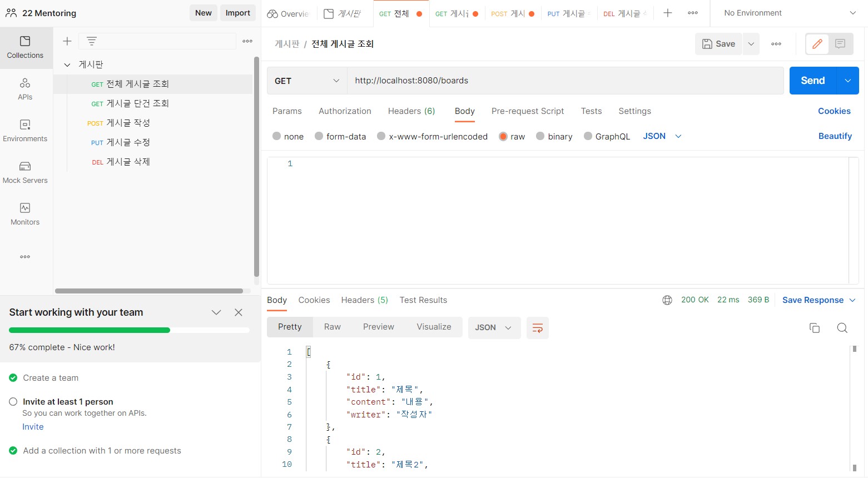Click the 22 Mentoring workspace team icon

tap(11, 13)
